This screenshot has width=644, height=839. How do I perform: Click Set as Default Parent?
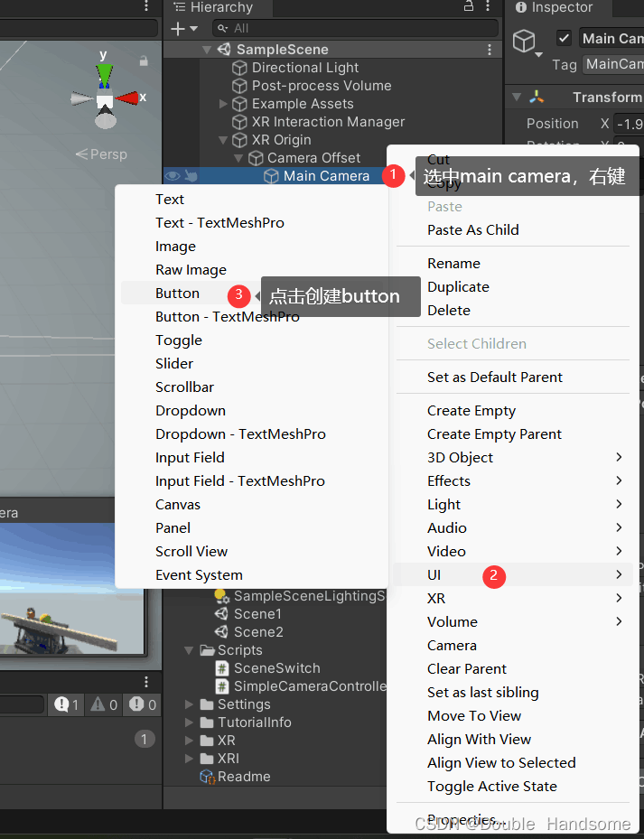point(495,378)
